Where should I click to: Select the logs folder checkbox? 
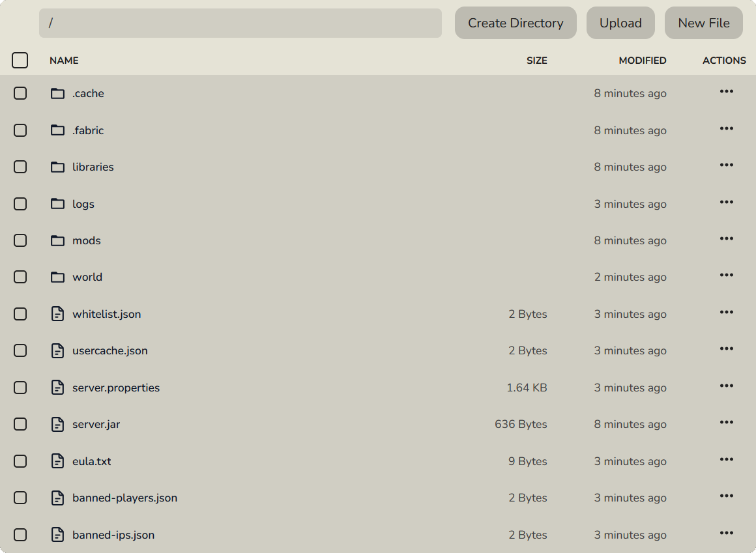pos(20,204)
